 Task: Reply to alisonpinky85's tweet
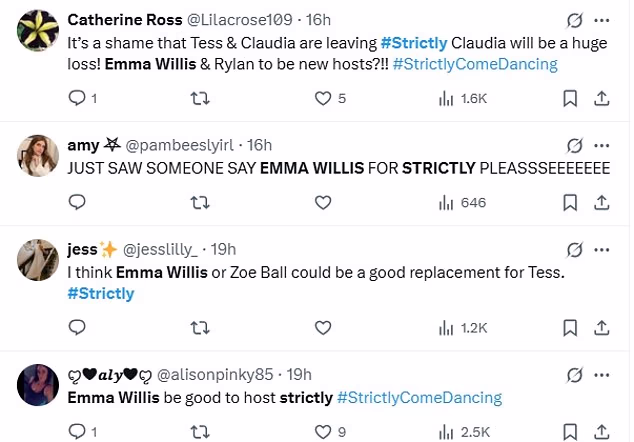[78, 431]
